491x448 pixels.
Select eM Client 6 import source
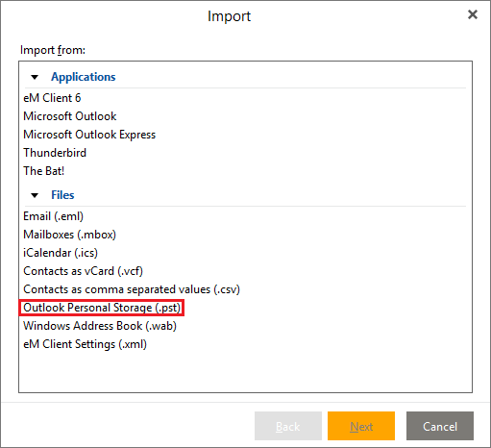tap(52, 98)
